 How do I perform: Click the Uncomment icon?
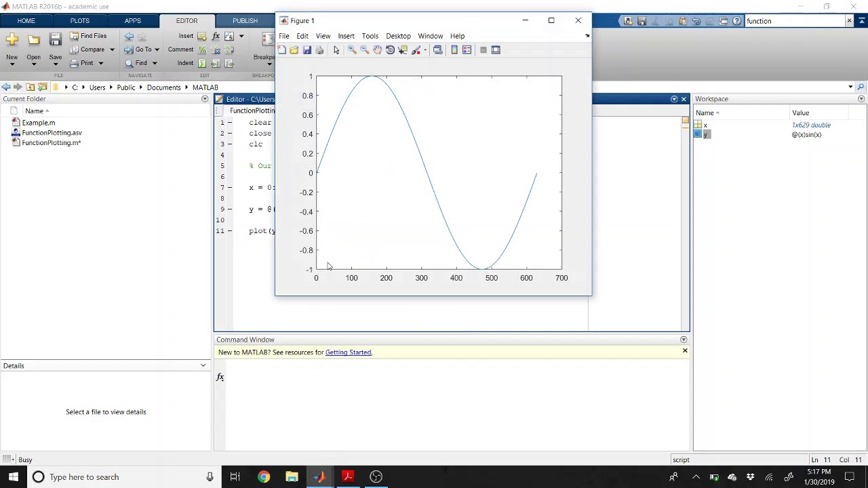click(216, 49)
